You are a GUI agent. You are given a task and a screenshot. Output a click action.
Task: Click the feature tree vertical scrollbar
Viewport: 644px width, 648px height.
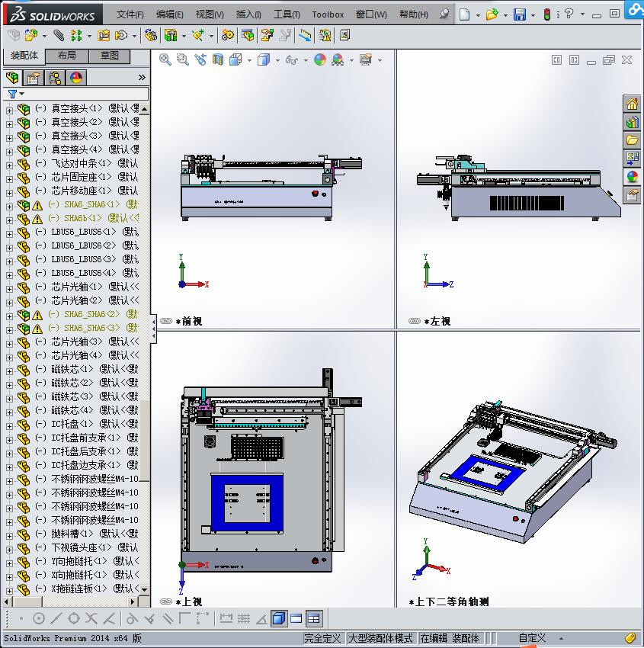click(x=144, y=440)
